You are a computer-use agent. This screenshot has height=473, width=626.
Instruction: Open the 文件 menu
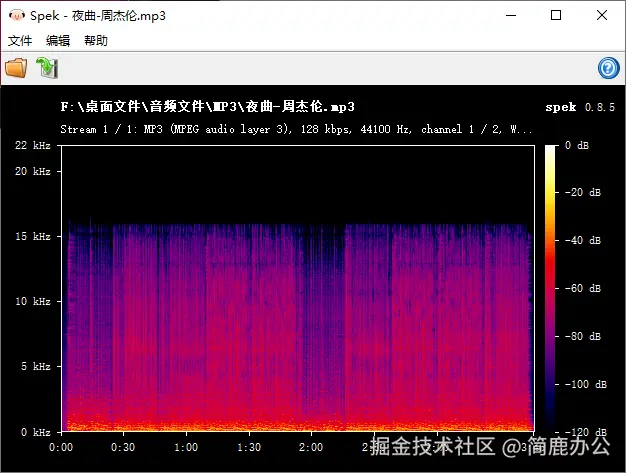click(20, 40)
